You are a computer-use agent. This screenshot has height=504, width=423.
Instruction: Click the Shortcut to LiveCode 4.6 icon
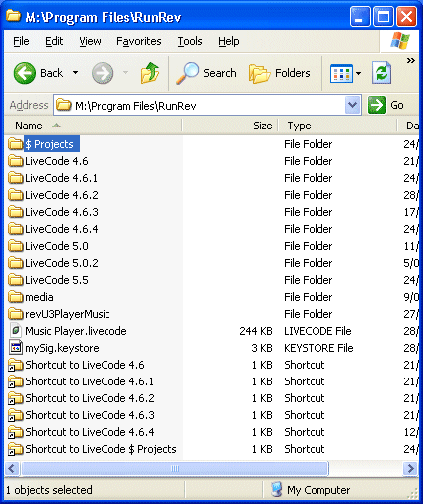click(15, 365)
